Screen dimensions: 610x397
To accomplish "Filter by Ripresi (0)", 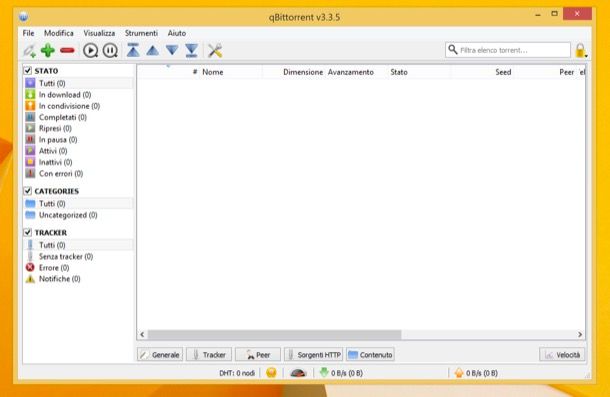I will click(78, 128).
